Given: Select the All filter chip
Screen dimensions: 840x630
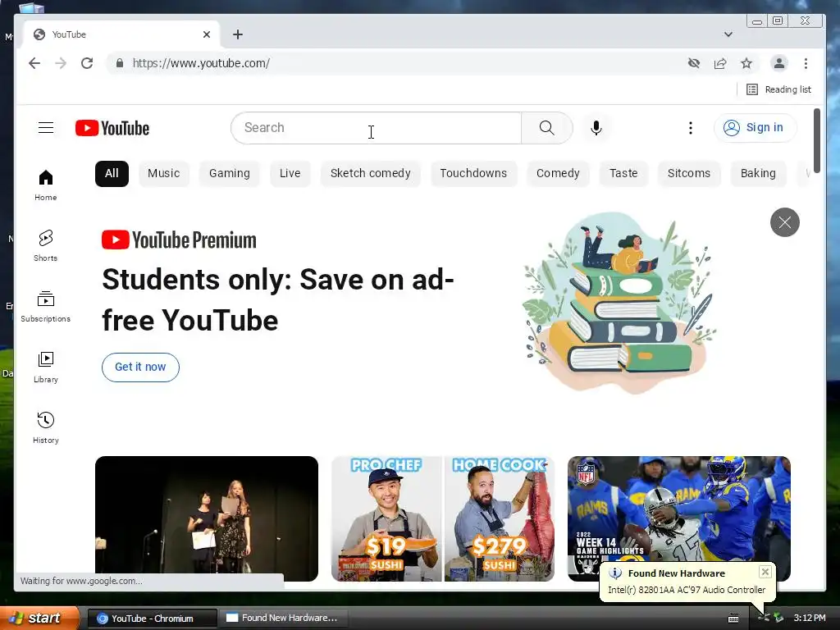Looking at the screenshot, I should [x=112, y=174].
